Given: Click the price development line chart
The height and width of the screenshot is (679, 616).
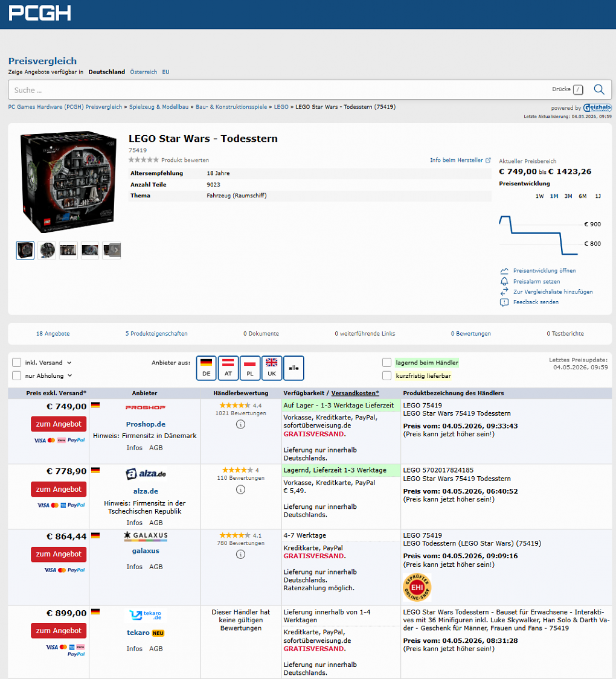Looking at the screenshot, I should click(x=539, y=235).
